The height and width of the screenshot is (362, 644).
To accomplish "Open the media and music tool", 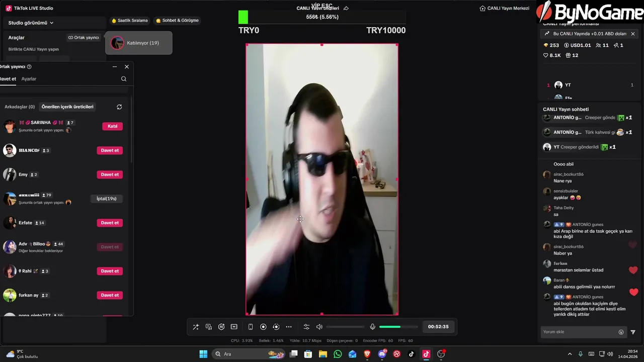I will tap(209, 327).
